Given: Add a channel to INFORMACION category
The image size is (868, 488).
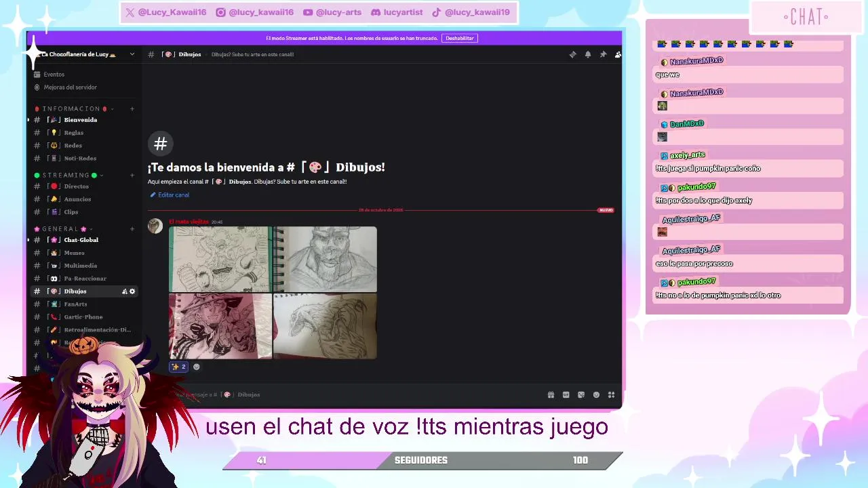Looking at the screenshot, I should click(x=132, y=108).
